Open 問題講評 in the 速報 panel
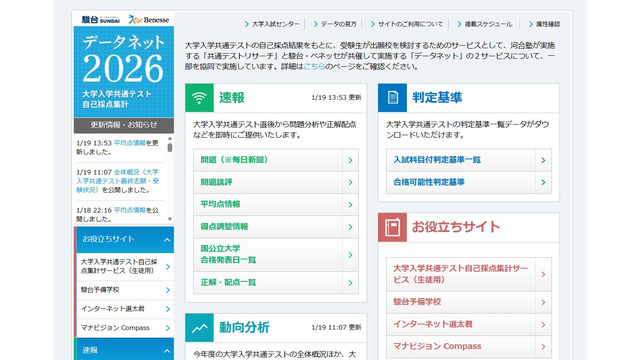This screenshot has height=360, width=640. click(276, 182)
